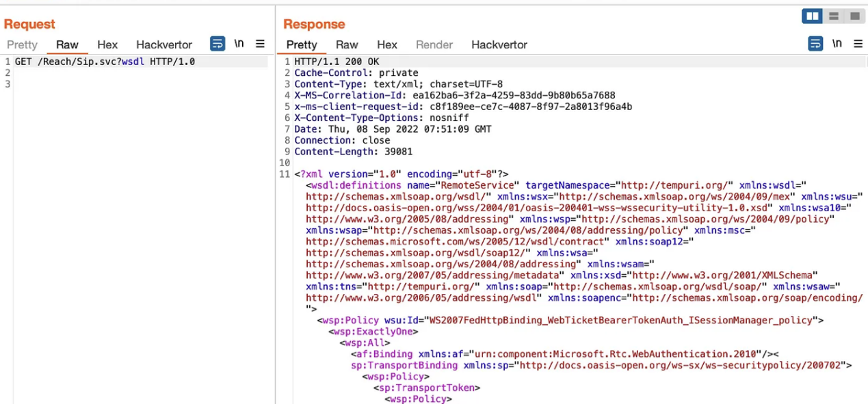This screenshot has height=404, width=868.
Task: Switch Request view to the Pretty tab
Action: click(22, 44)
